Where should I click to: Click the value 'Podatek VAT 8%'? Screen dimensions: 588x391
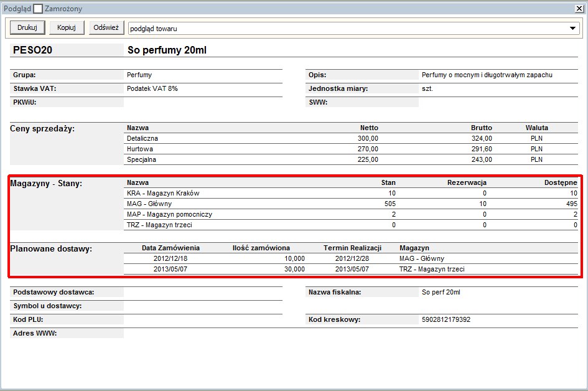(x=152, y=88)
